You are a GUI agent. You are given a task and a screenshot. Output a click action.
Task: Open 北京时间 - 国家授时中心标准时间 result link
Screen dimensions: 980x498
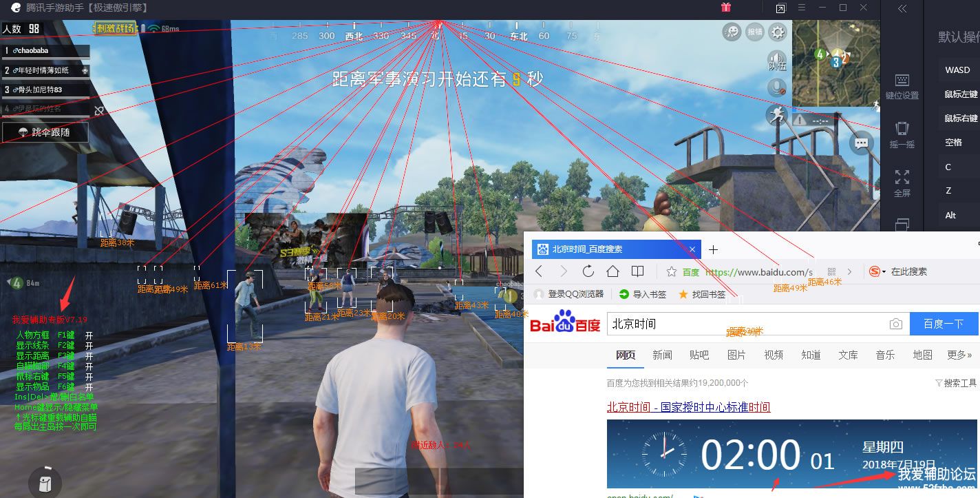point(688,407)
